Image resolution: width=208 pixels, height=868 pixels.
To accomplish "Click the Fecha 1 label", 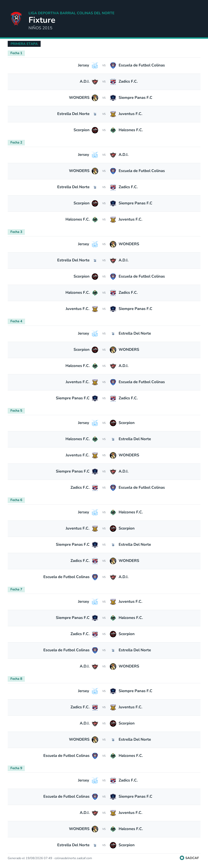I will pos(16,53).
